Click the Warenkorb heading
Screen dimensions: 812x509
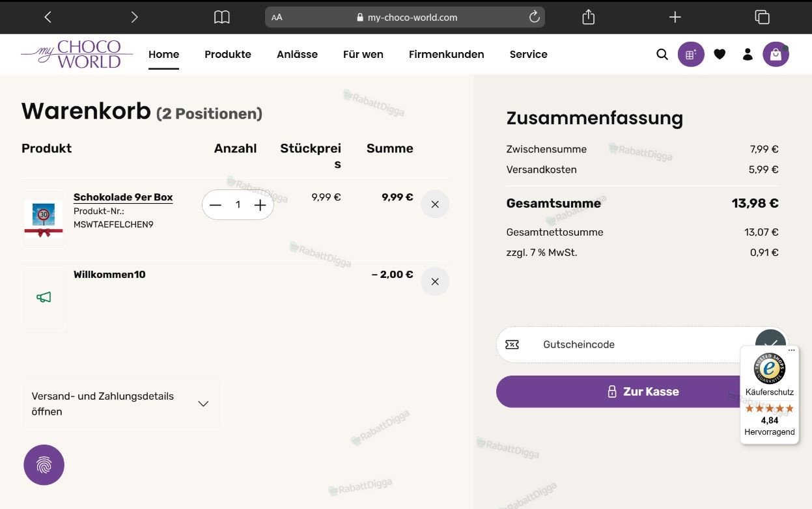click(86, 111)
